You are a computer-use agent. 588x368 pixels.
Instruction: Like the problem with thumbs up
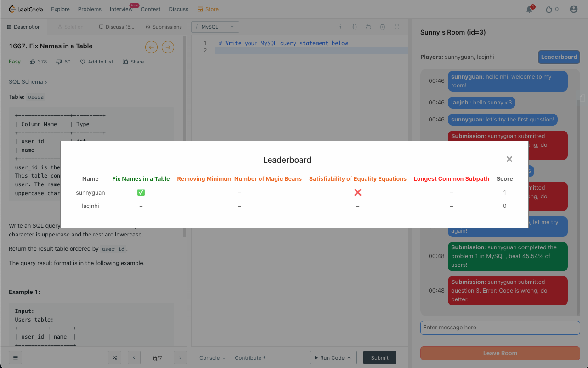coord(38,62)
